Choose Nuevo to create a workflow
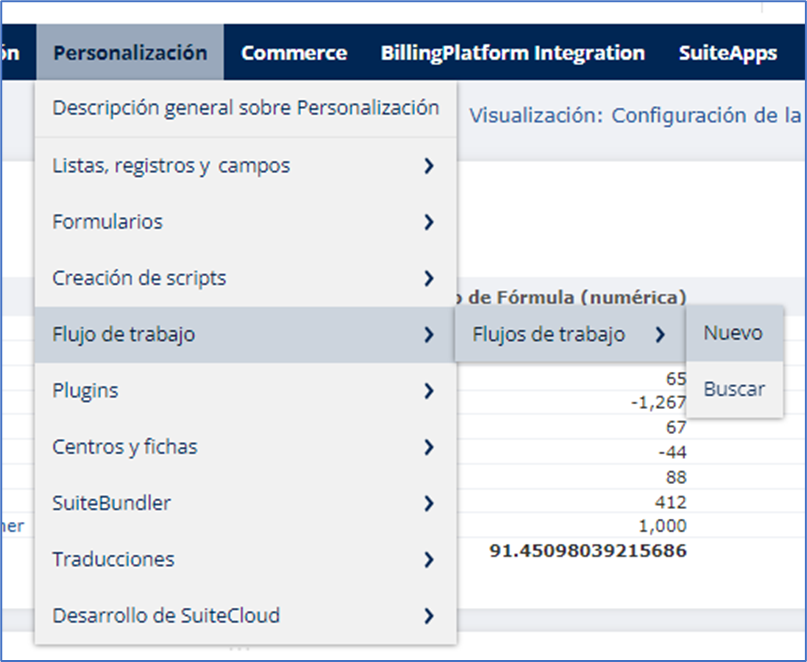 [734, 333]
